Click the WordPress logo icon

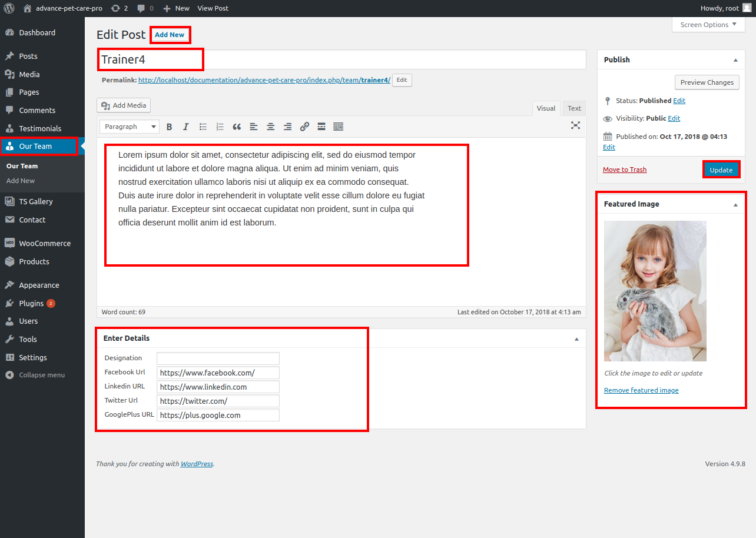9,8
